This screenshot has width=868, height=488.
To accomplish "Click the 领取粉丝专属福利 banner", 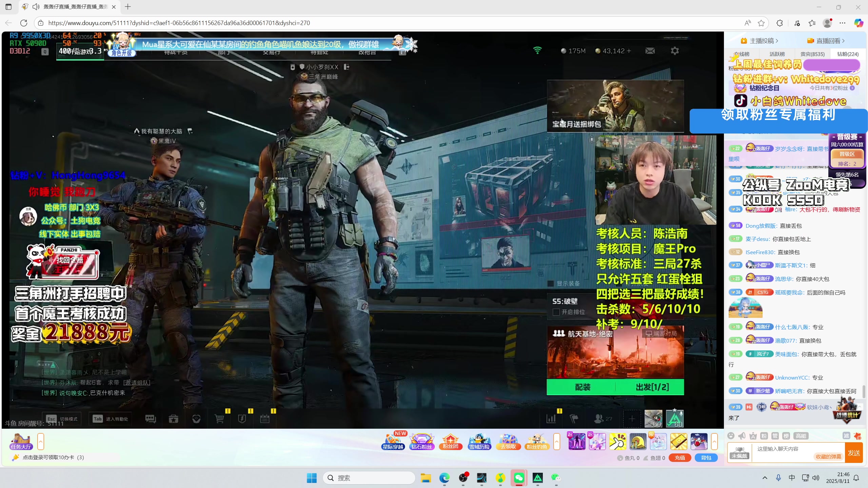I will click(x=778, y=121).
